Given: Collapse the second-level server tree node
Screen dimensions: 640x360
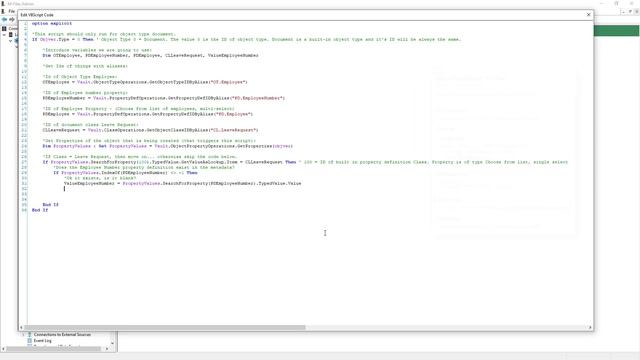Looking at the screenshot, I should 4,35.
